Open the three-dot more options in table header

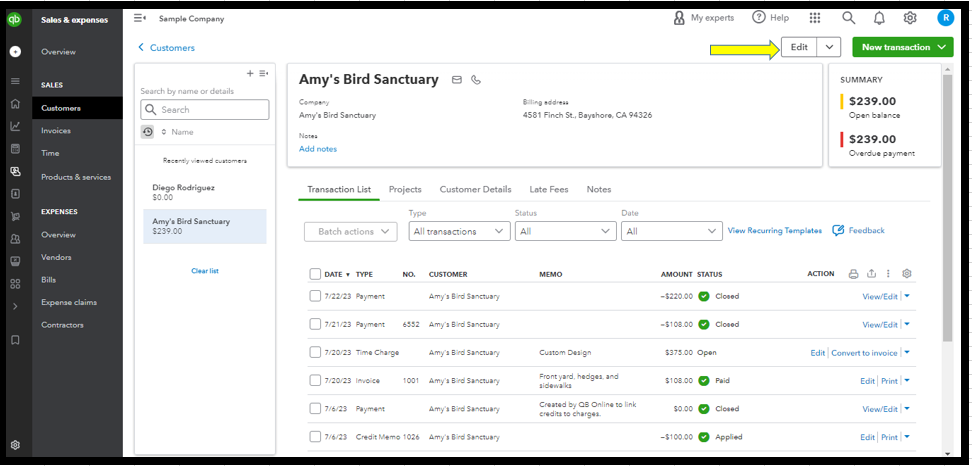pos(888,274)
